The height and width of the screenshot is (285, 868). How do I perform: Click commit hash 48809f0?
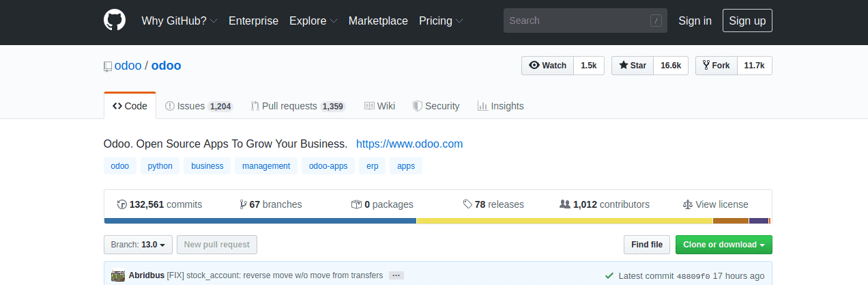click(x=693, y=276)
